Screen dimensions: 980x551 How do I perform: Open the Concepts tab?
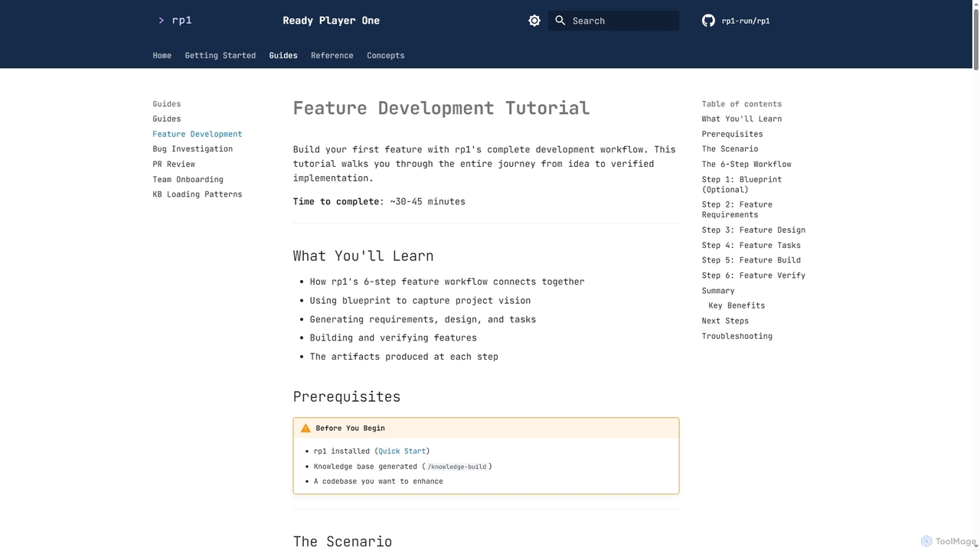pyautogui.click(x=386, y=56)
